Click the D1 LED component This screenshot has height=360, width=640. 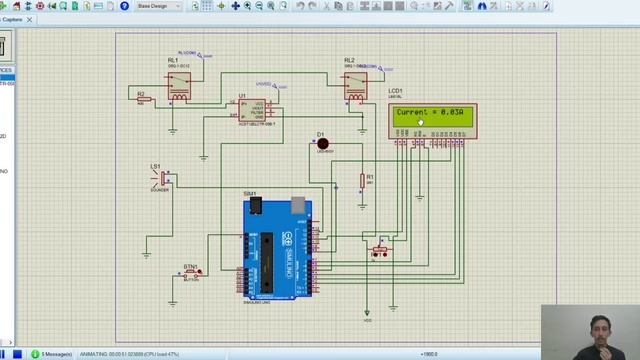pyautogui.click(x=323, y=144)
